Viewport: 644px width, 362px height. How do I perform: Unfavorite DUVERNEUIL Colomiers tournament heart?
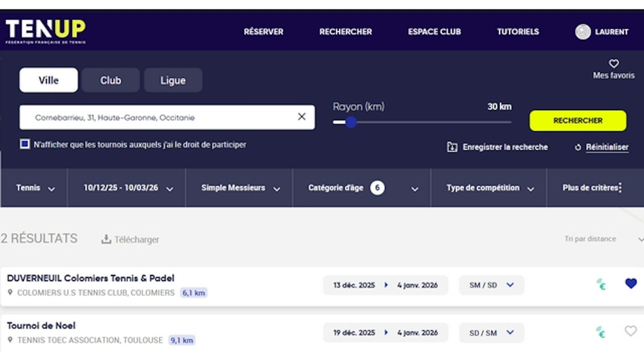click(x=631, y=284)
